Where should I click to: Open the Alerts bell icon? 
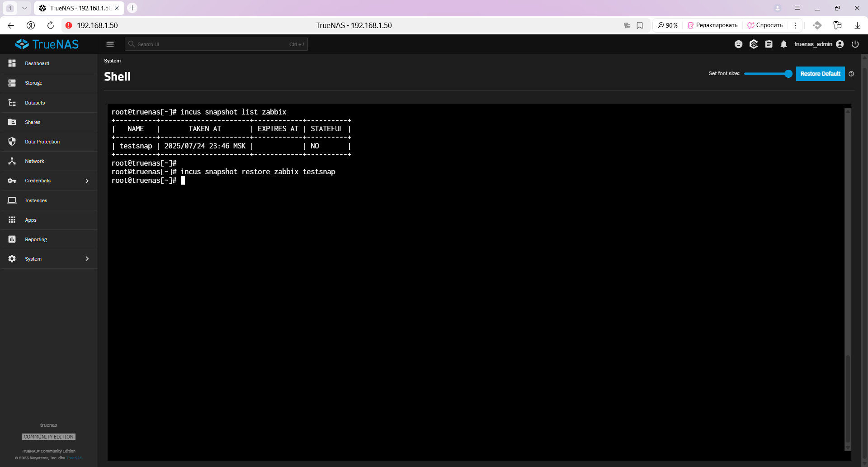tap(784, 44)
